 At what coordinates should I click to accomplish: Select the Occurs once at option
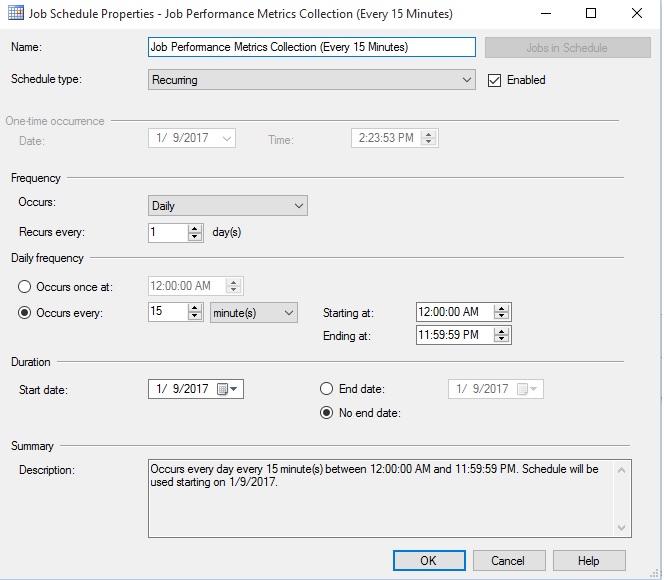coord(25,287)
